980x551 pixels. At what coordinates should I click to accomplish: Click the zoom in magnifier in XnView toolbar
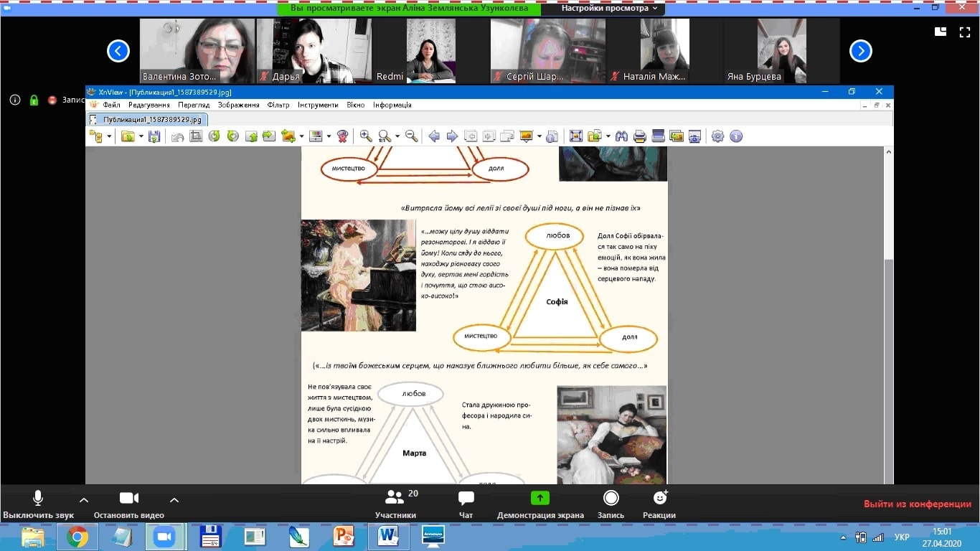pos(365,136)
